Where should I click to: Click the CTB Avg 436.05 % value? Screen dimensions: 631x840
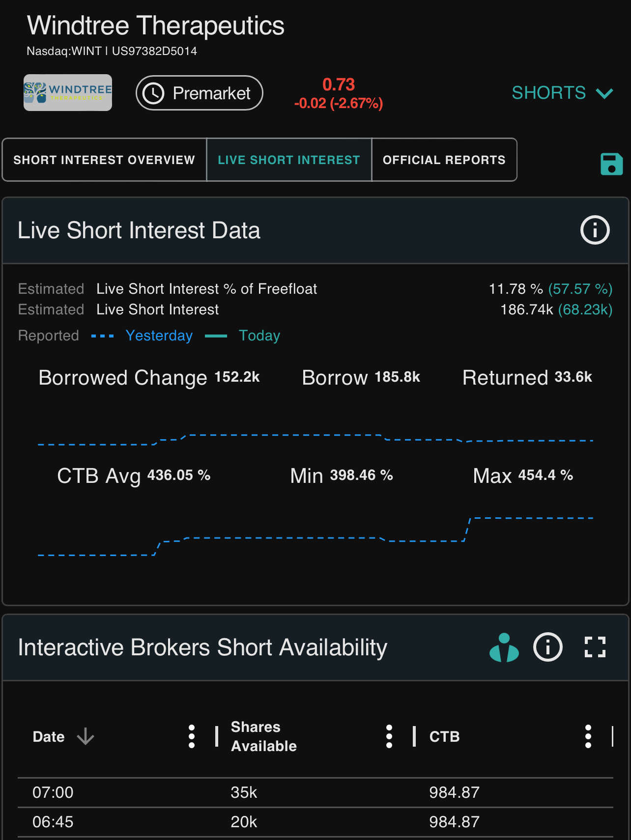pyautogui.click(x=179, y=475)
